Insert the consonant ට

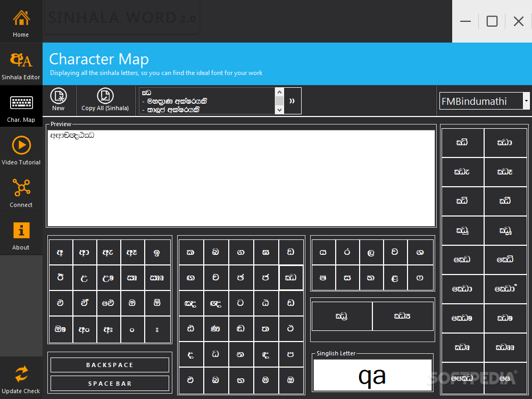241,303
